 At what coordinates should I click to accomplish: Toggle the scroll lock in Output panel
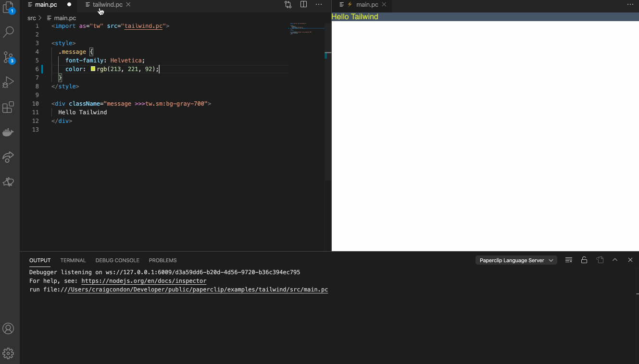pos(584,260)
